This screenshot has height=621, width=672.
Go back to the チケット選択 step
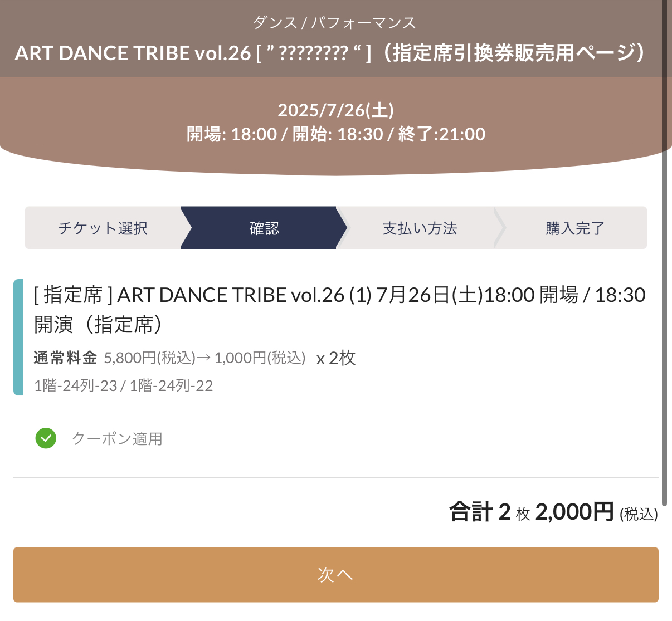[103, 228]
